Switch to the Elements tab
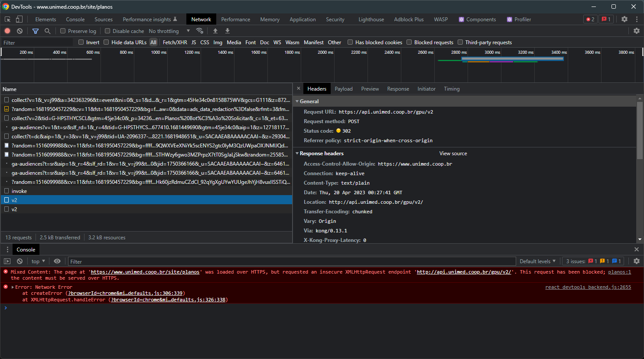 [x=46, y=19]
